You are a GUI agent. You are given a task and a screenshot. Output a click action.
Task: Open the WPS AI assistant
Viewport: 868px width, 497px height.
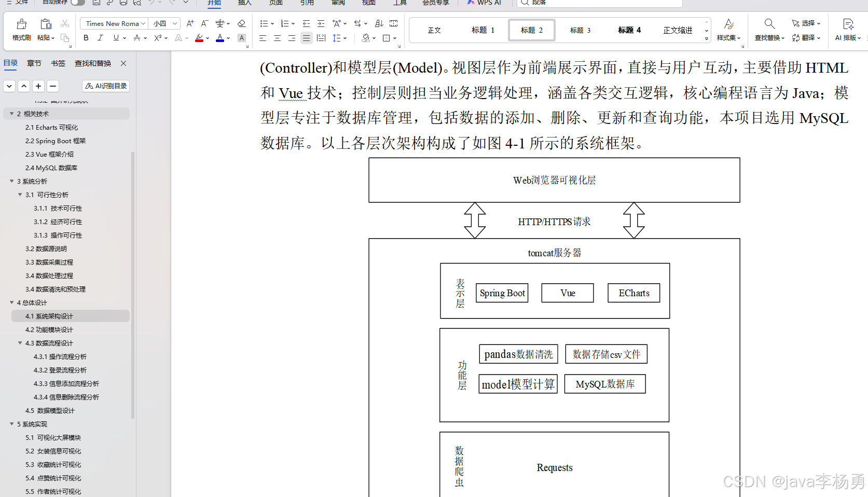[483, 3]
